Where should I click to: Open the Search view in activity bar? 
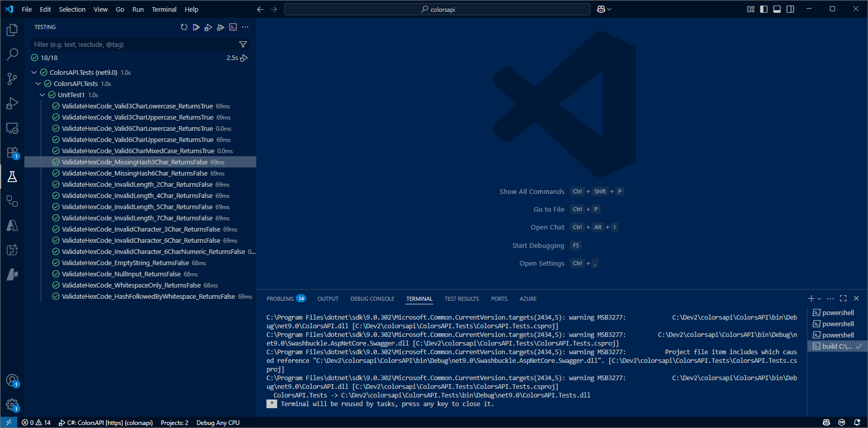12,54
